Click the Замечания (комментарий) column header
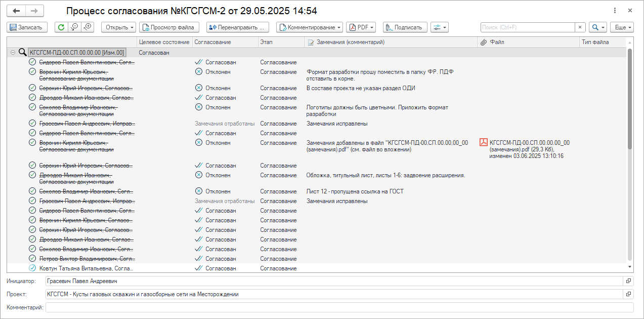This screenshot has height=319, width=644. coord(350,42)
